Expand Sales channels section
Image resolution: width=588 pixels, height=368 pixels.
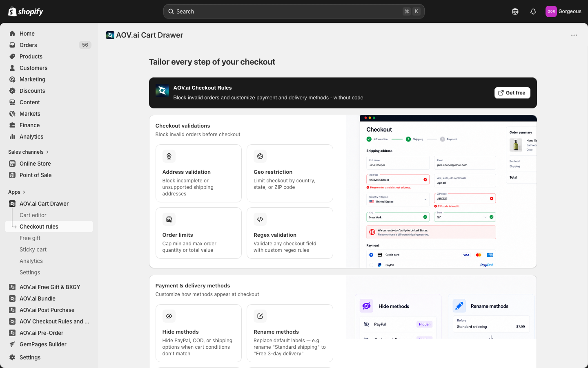tap(29, 152)
